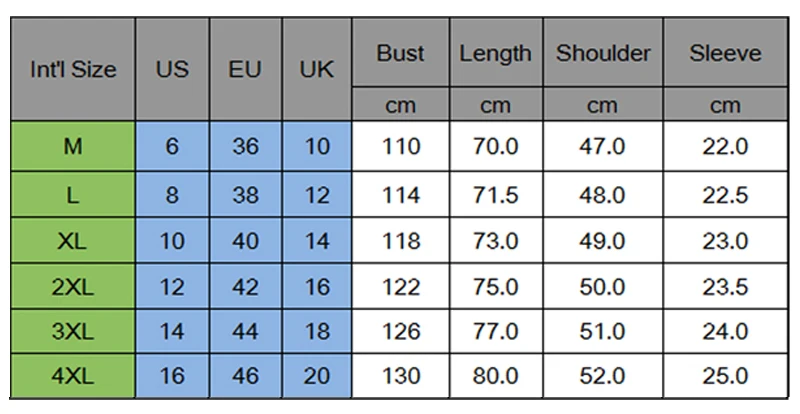This screenshot has width=800, height=414.
Task: Select bust value 130
Action: tap(401, 376)
